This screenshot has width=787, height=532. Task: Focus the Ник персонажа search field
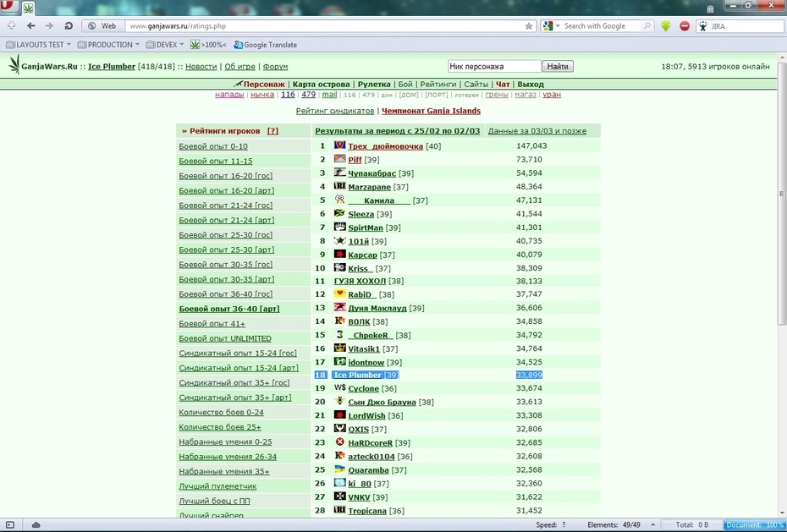494,66
